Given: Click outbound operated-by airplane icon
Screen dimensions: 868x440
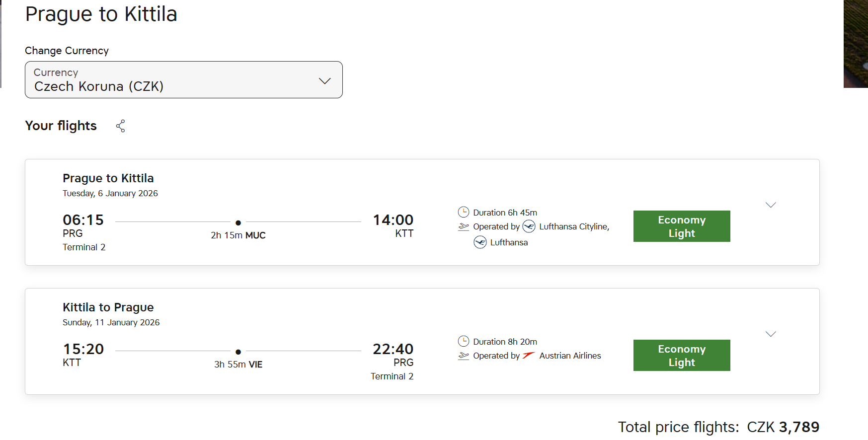Looking at the screenshot, I should point(463,227).
